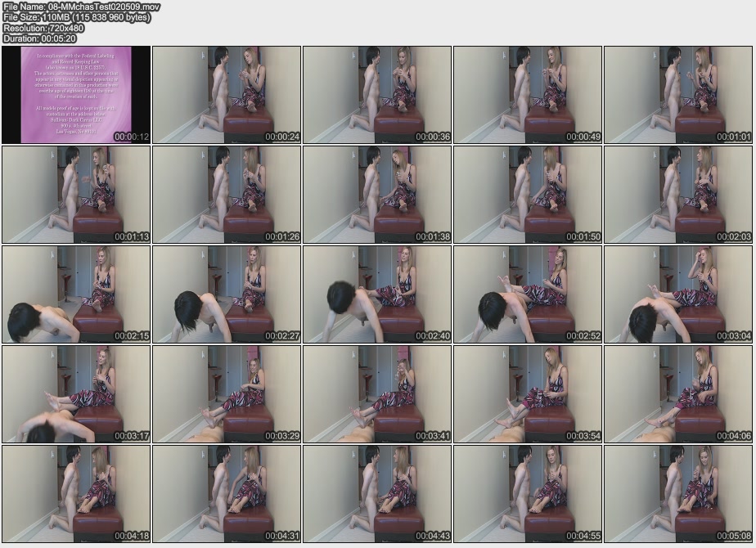The width and height of the screenshot is (756, 548).
Task: Click the thumbnail marked 00:02:03
Action: (678, 195)
